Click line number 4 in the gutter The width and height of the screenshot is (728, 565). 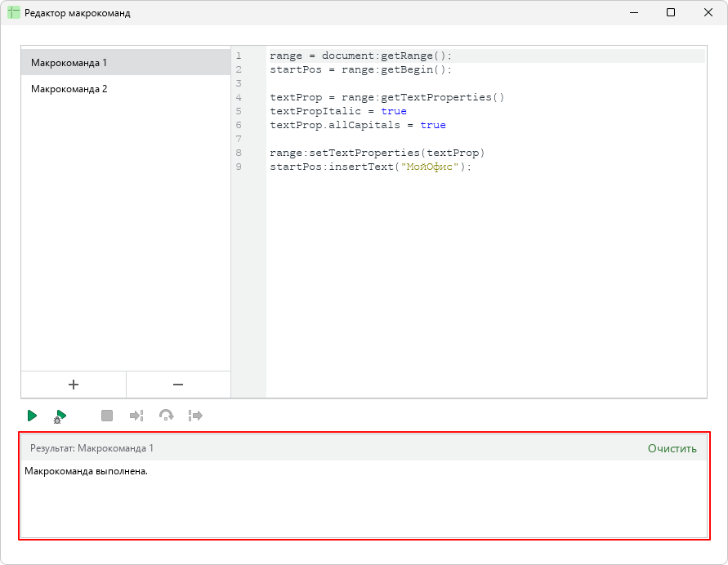tap(239, 97)
